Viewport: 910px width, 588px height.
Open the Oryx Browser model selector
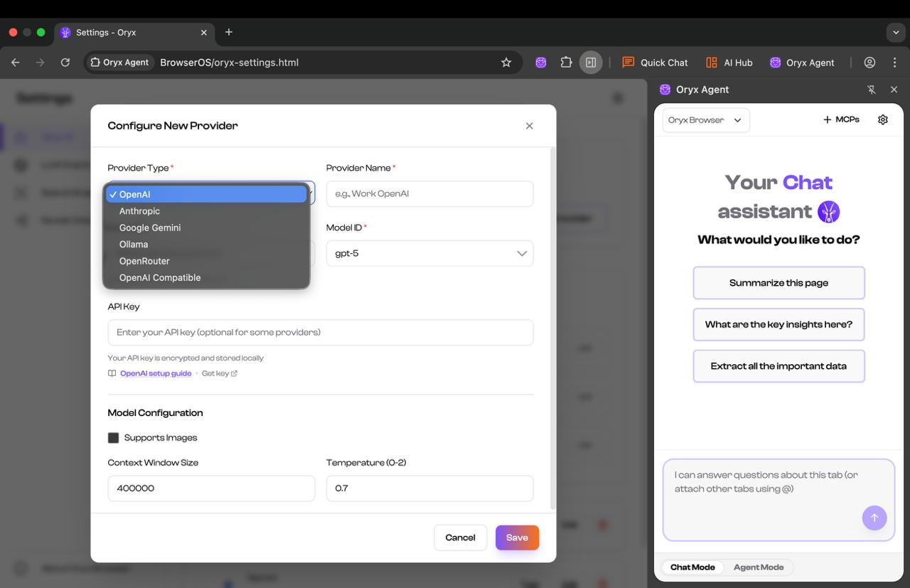pyautogui.click(x=705, y=119)
